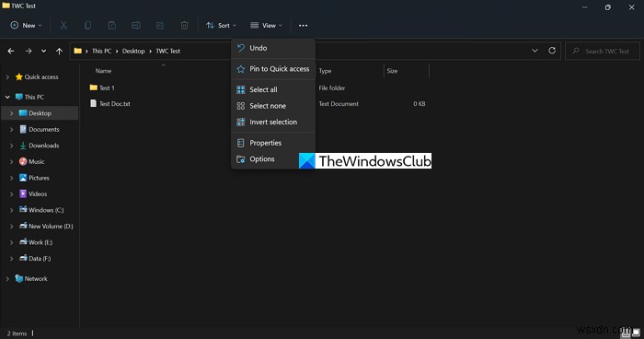The width and height of the screenshot is (644, 339).
Task: Click the Rename icon in toolbar
Action: click(136, 26)
